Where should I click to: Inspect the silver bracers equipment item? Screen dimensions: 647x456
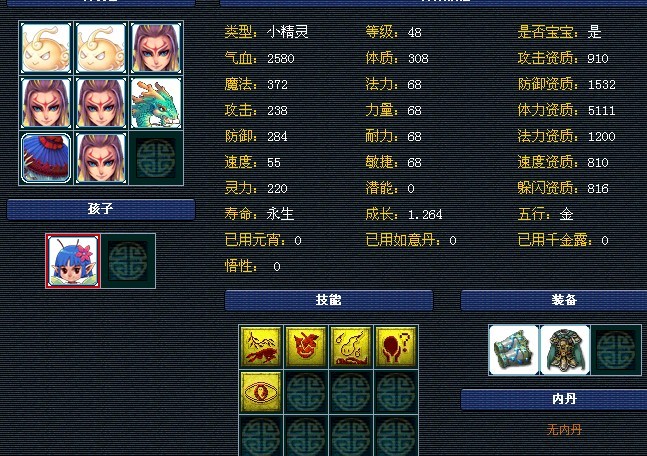[514, 350]
